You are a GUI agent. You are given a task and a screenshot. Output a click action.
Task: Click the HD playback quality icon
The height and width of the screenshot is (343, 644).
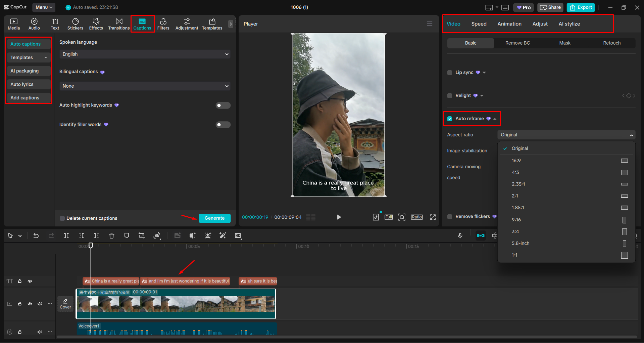pyautogui.click(x=238, y=235)
